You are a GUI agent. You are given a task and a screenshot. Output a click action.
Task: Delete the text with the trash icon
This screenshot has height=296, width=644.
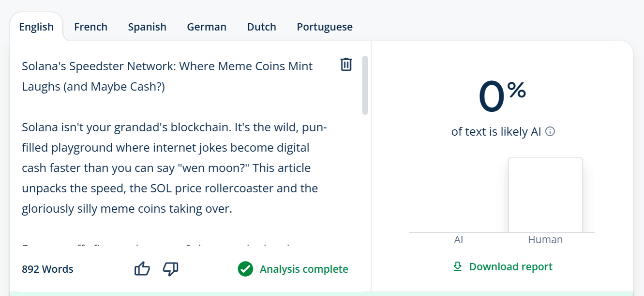[x=346, y=64]
